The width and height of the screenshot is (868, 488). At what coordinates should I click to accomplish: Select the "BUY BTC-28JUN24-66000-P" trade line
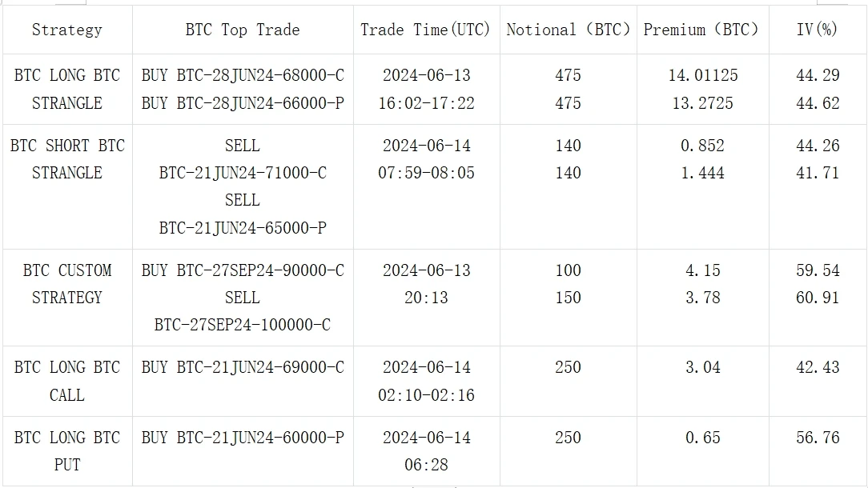(x=243, y=103)
